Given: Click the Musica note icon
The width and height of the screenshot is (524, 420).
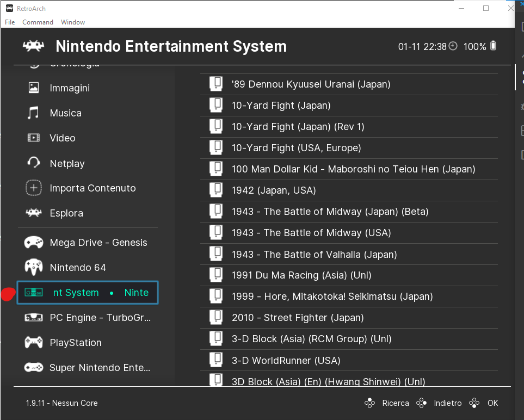Looking at the screenshot, I should 33,113.
